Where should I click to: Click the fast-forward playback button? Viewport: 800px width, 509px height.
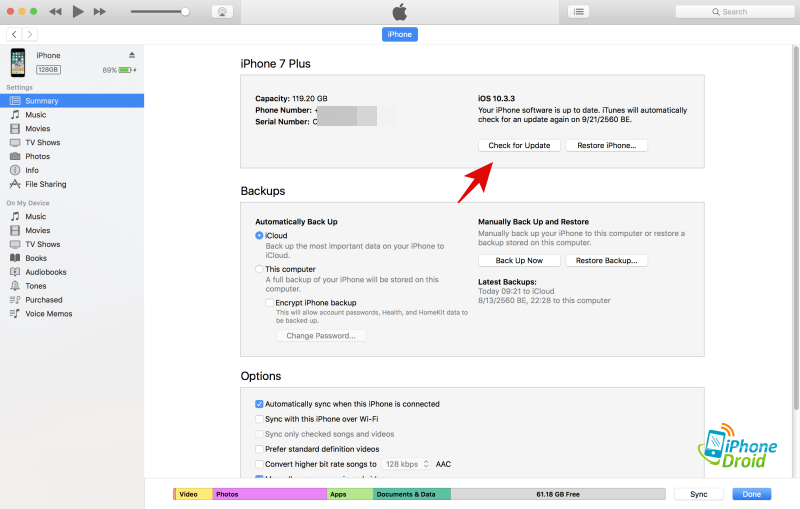point(99,11)
